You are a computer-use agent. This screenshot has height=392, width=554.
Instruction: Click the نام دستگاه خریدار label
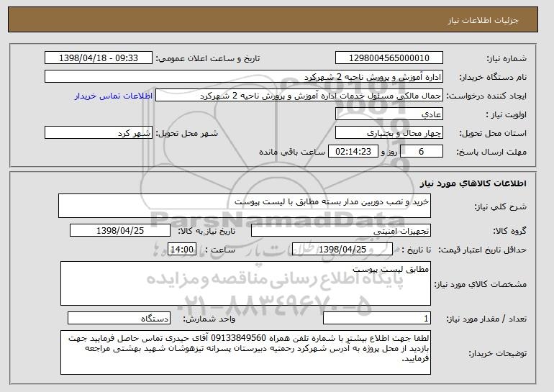(493, 77)
